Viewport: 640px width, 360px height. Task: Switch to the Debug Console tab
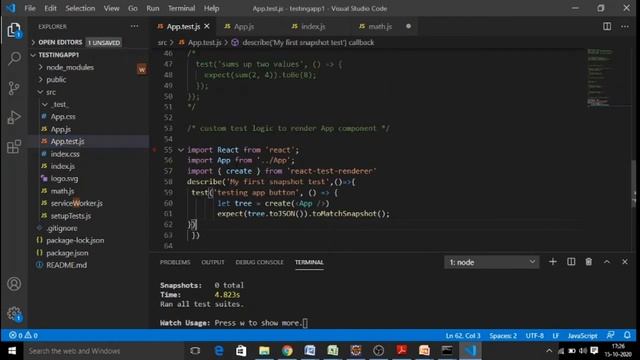[x=259, y=262]
